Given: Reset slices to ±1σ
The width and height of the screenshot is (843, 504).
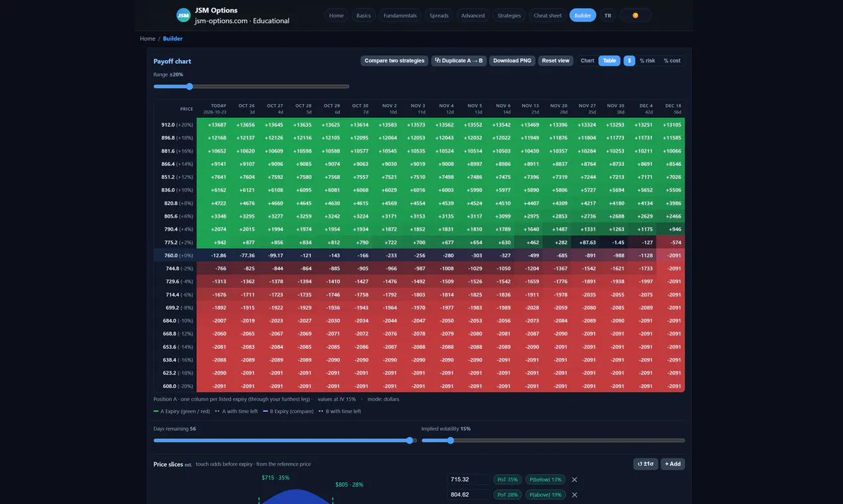Looking at the screenshot, I should pyautogui.click(x=645, y=464).
